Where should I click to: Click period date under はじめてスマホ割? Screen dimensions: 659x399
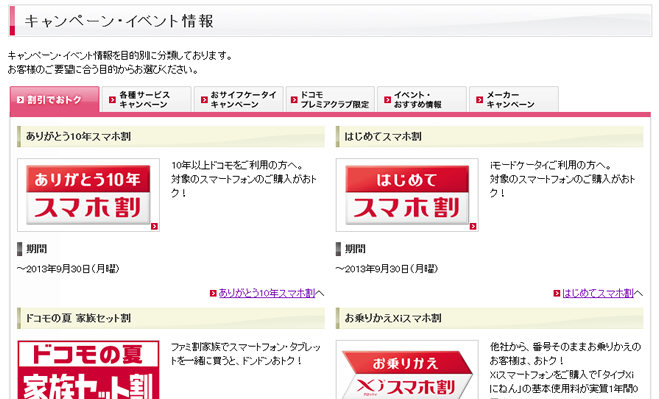tap(387, 269)
